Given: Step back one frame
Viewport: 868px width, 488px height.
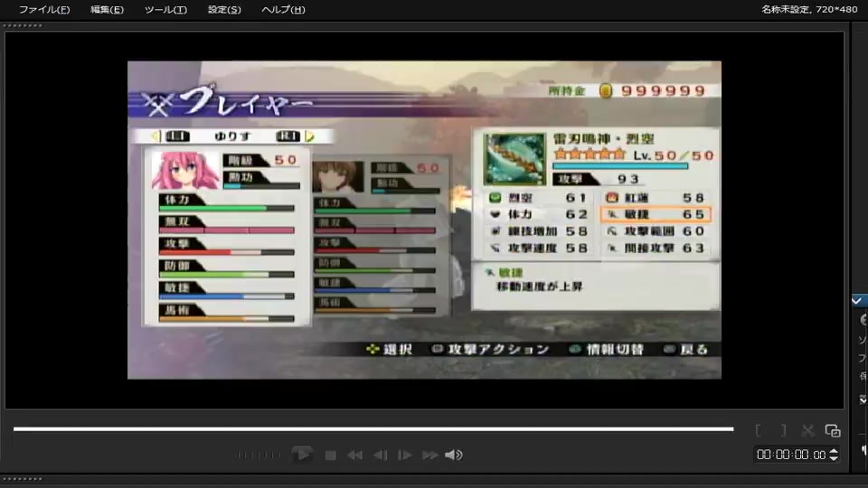Looking at the screenshot, I should click(381, 455).
